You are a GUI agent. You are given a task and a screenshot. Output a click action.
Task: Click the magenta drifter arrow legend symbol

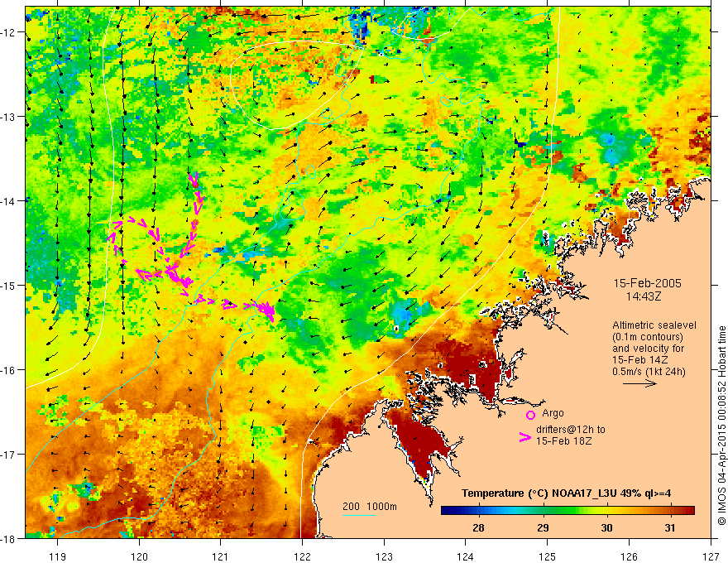pyautogui.click(x=525, y=437)
